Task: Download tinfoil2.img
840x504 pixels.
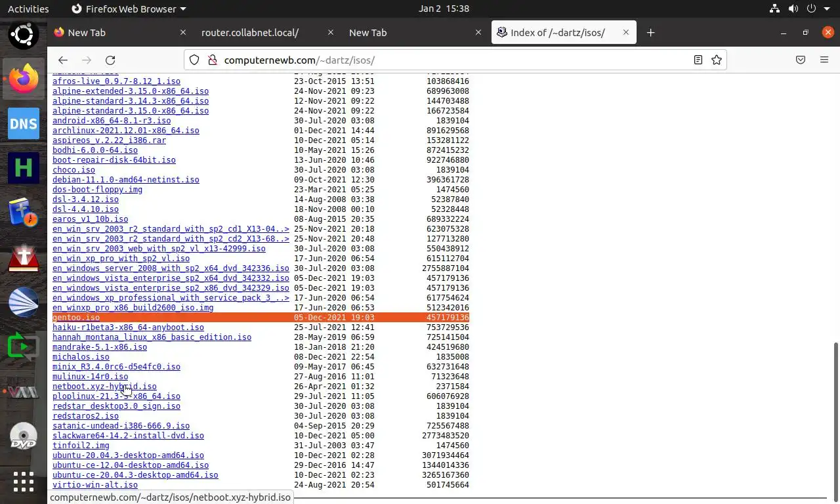Action: (81, 446)
